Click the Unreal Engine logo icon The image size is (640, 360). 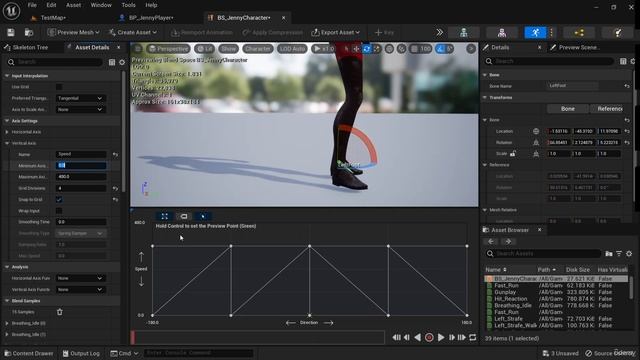coord(11,11)
